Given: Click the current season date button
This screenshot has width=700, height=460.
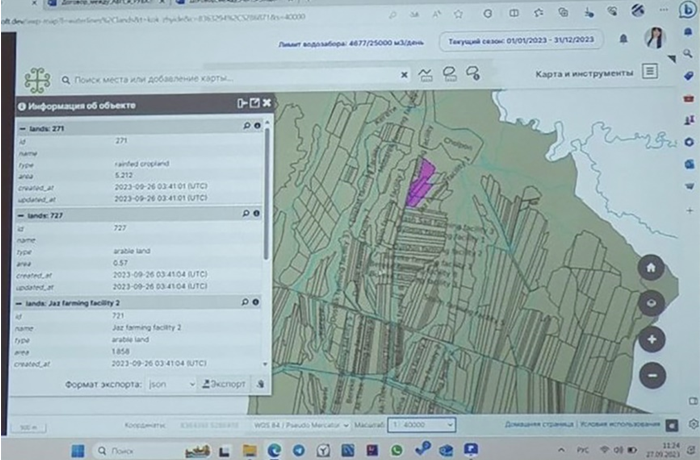Looking at the screenshot, I should 520,42.
